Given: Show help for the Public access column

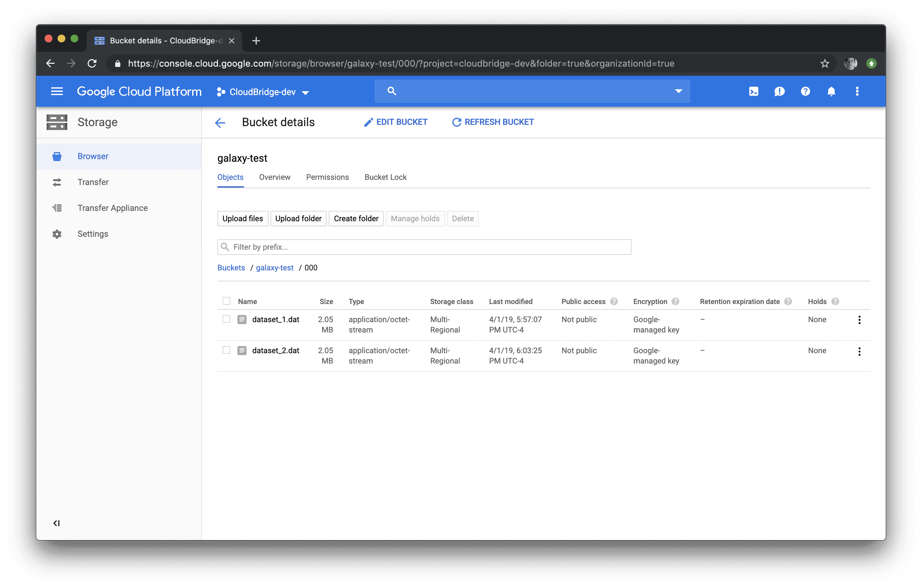Looking at the screenshot, I should (614, 302).
